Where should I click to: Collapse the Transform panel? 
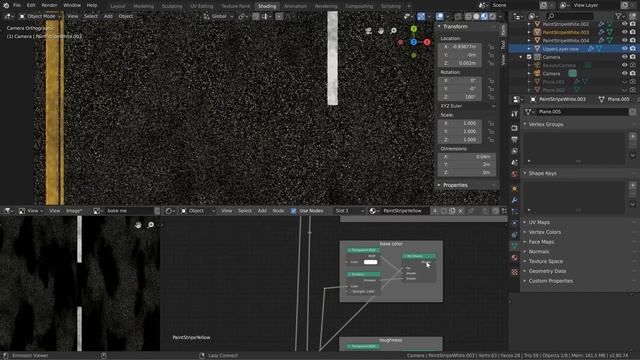[439, 26]
